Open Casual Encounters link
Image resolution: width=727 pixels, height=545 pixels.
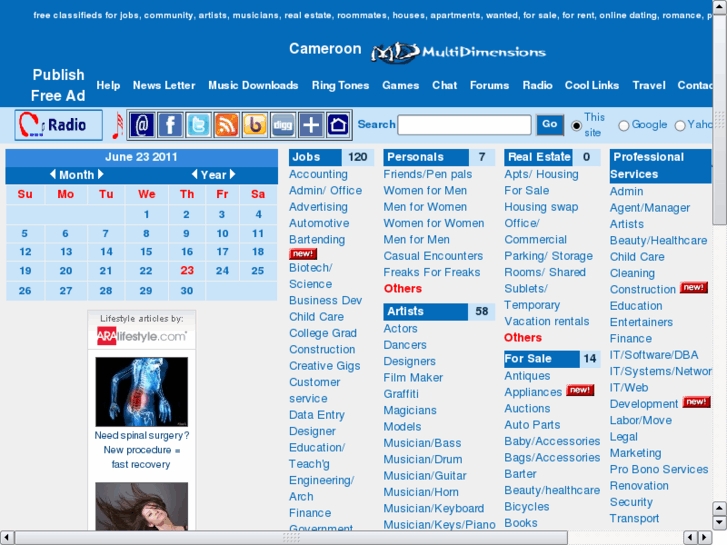[x=433, y=256]
